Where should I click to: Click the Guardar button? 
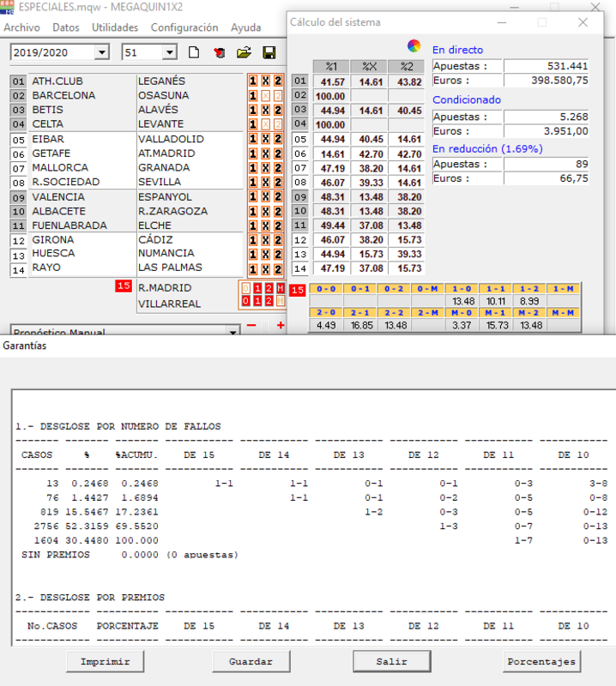(251, 661)
